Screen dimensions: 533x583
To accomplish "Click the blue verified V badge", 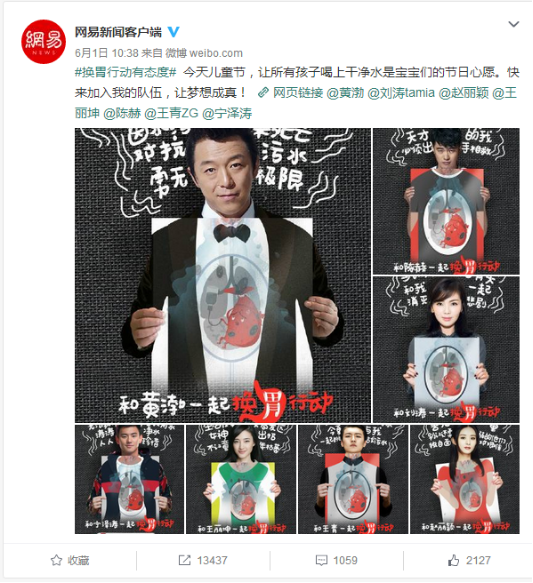I will 174,32.
